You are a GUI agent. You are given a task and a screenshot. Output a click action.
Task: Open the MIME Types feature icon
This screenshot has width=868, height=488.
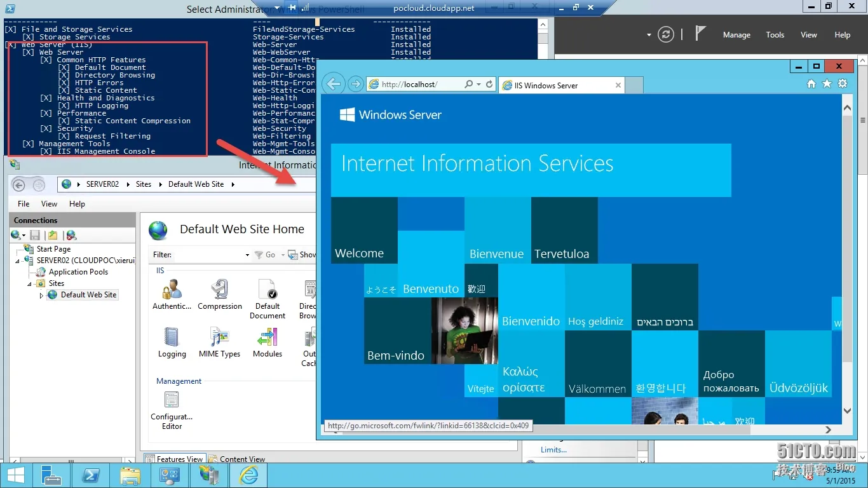tap(220, 342)
